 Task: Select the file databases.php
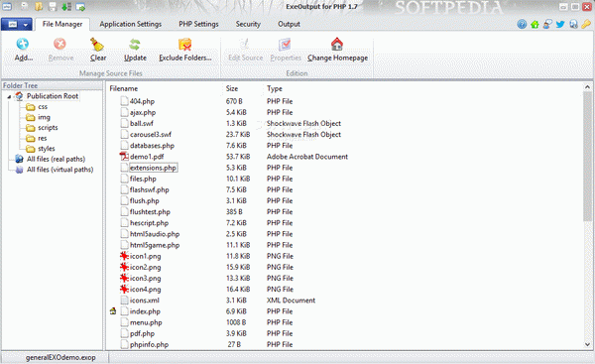point(152,146)
